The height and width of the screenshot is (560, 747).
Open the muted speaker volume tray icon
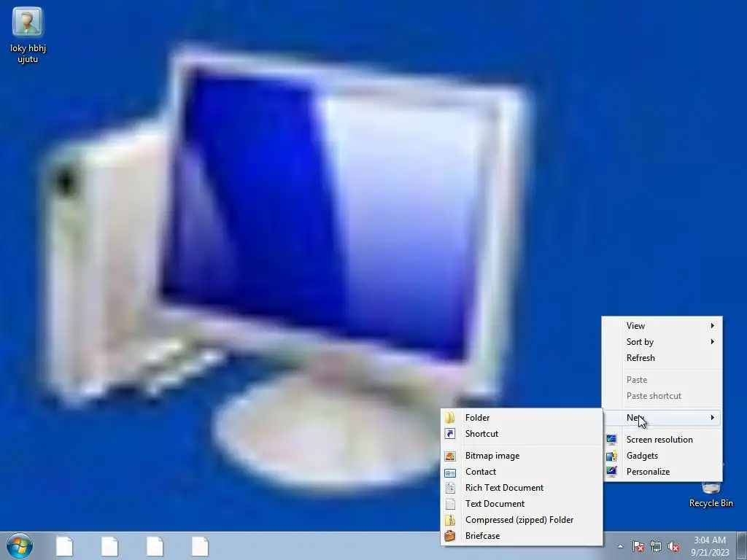tap(673, 546)
